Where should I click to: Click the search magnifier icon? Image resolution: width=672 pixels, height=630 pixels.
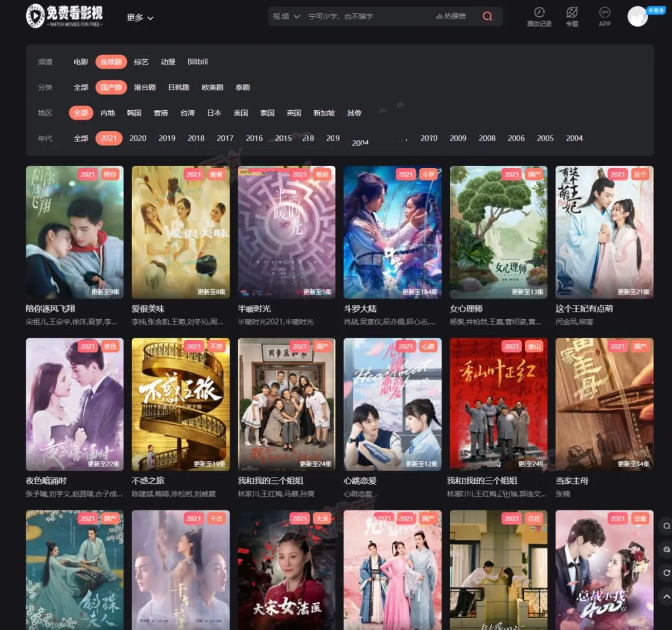[487, 16]
